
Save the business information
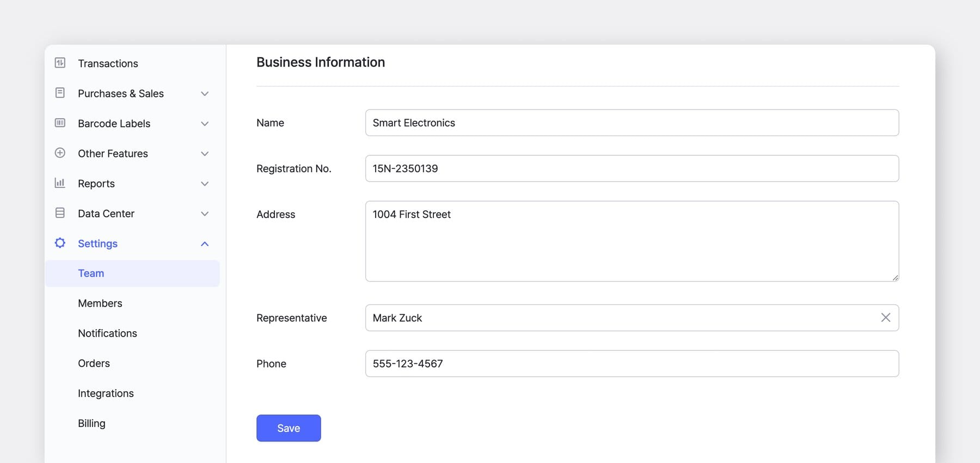click(289, 428)
